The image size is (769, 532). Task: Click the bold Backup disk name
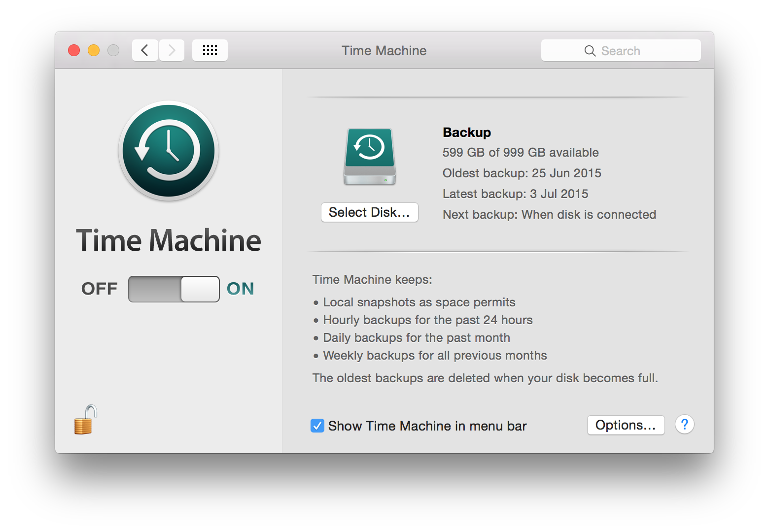tap(467, 133)
